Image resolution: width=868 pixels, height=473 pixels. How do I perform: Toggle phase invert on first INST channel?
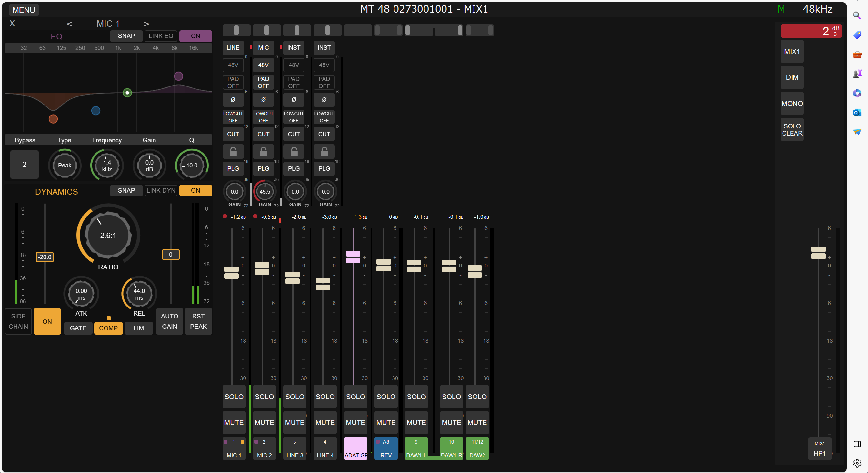click(x=294, y=99)
